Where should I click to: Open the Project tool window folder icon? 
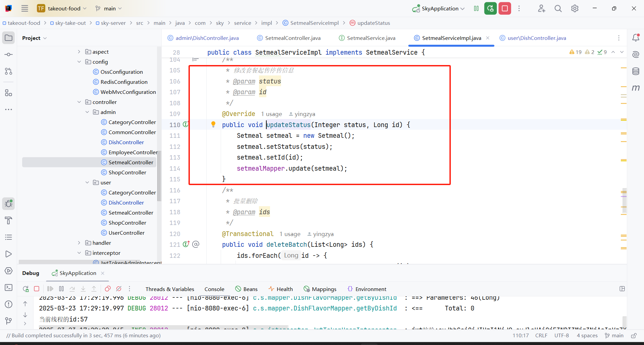[9, 38]
